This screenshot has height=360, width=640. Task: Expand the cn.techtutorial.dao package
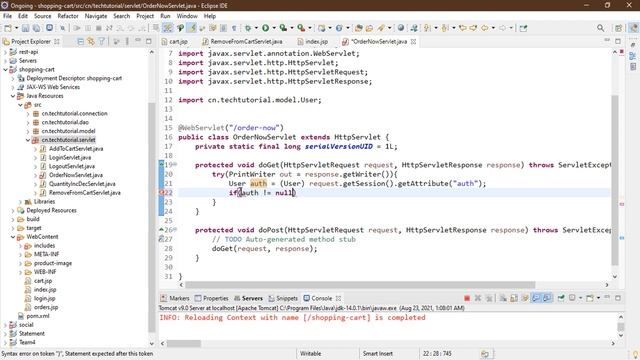pyautogui.click(x=28, y=122)
